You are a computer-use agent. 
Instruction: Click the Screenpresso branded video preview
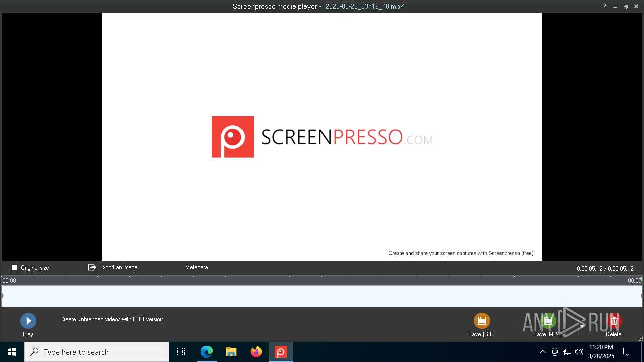(322, 137)
